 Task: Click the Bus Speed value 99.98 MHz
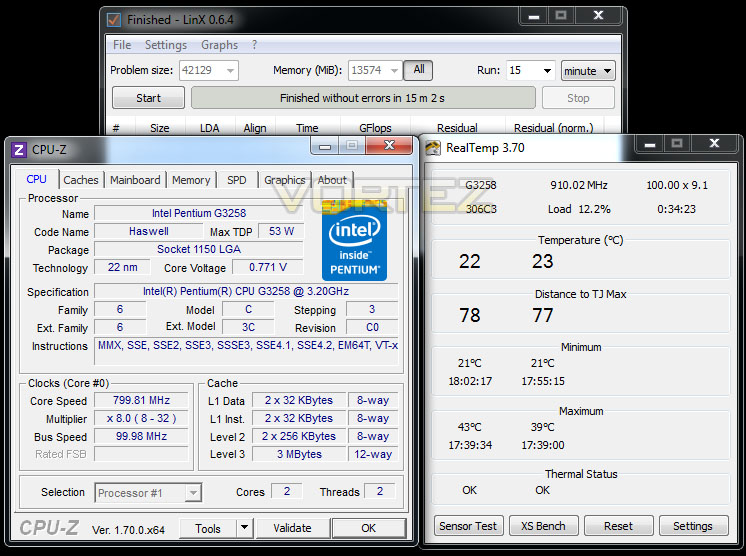(x=141, y=436)
